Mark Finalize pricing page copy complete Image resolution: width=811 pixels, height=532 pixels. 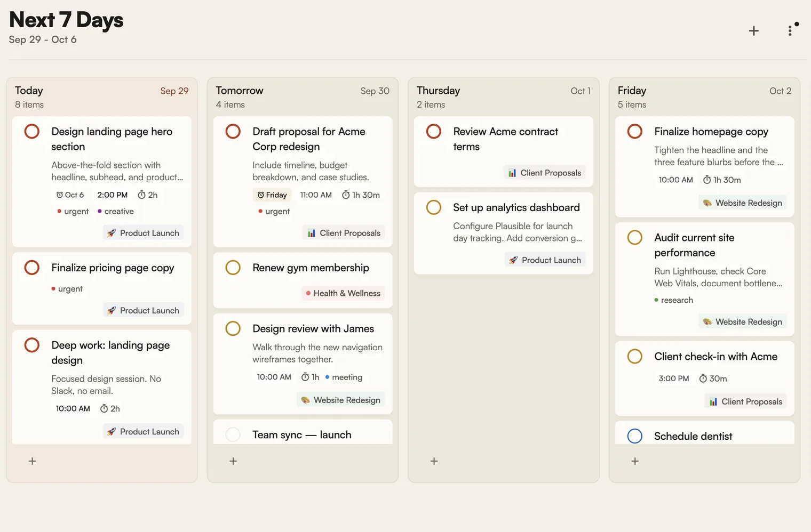(x=32, y=268)
